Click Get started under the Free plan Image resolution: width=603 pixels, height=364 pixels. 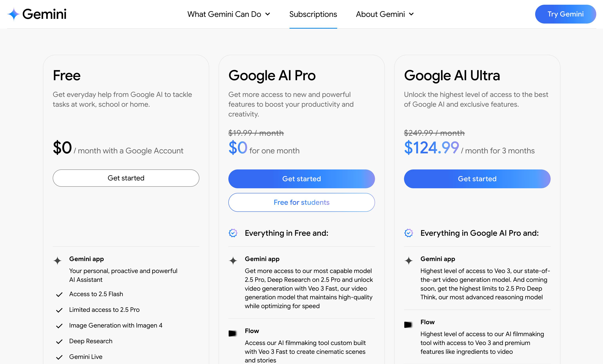click(126, 178)
